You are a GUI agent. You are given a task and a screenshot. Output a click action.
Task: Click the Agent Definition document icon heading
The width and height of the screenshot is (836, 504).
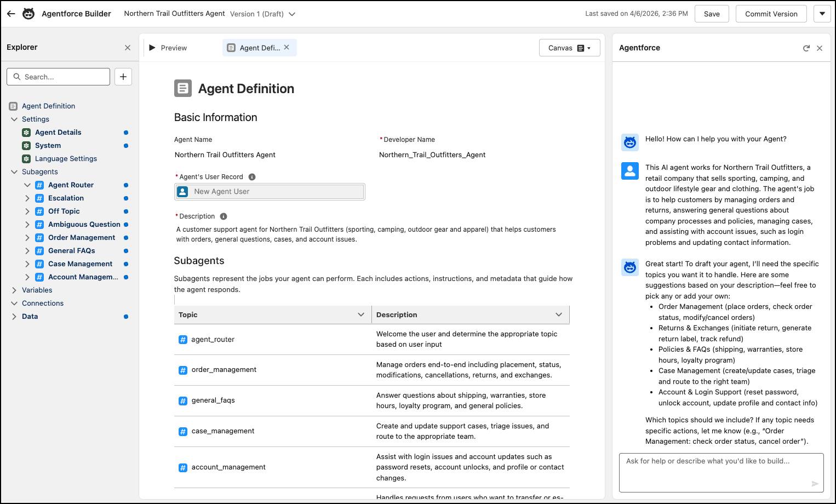pyautogui.click(x=183, y=88)
